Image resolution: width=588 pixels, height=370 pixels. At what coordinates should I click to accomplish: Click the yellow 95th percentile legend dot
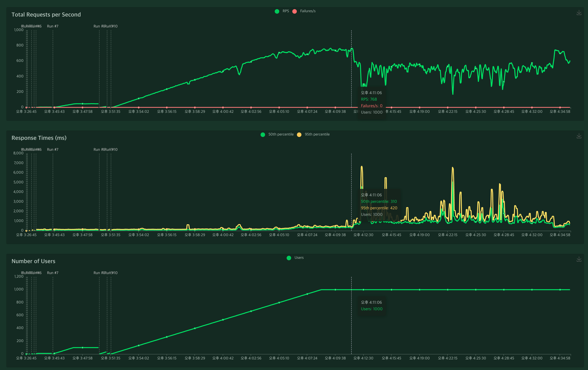point(299,135)
